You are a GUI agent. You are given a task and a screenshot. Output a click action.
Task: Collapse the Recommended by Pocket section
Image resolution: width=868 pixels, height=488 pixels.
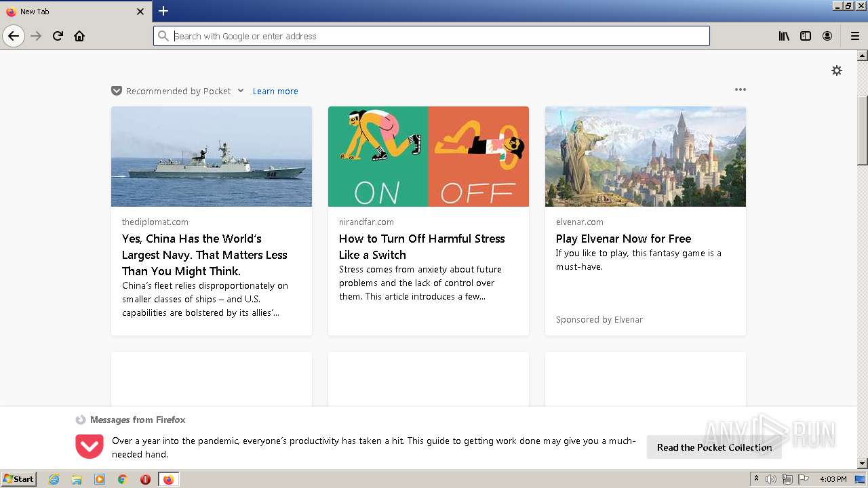(x=241, y=91)
